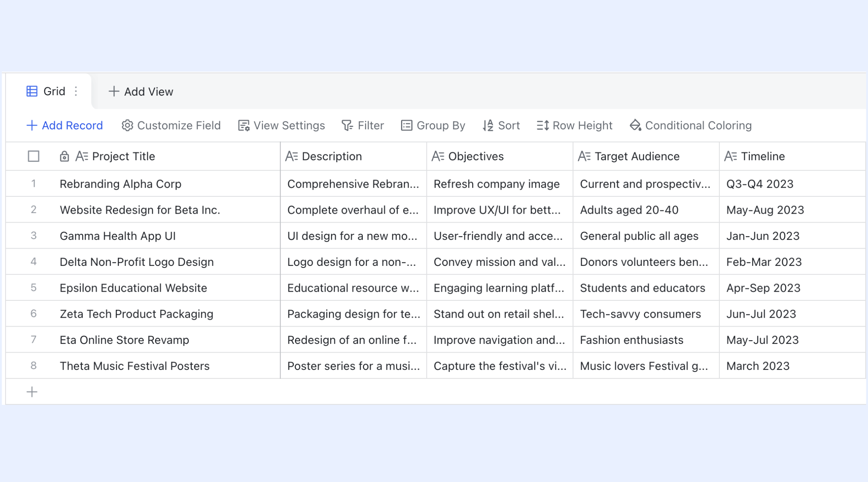Open the Filter panel

click(x=363, y=125)
